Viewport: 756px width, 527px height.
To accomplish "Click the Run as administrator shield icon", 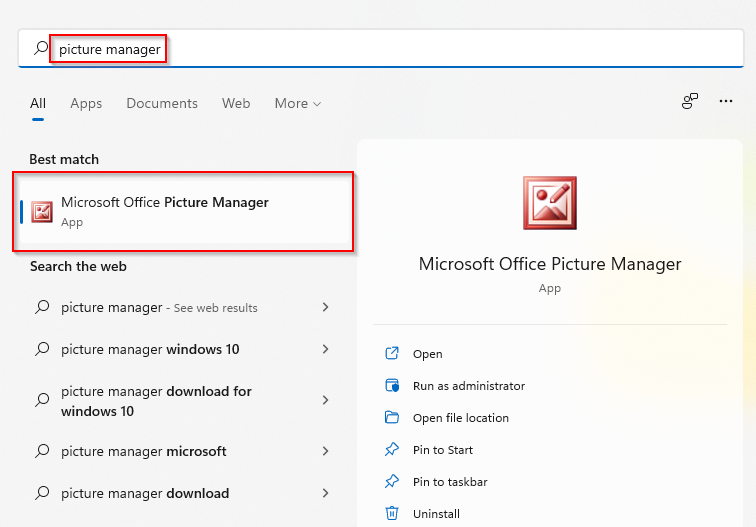I will [x=392, y=386].
